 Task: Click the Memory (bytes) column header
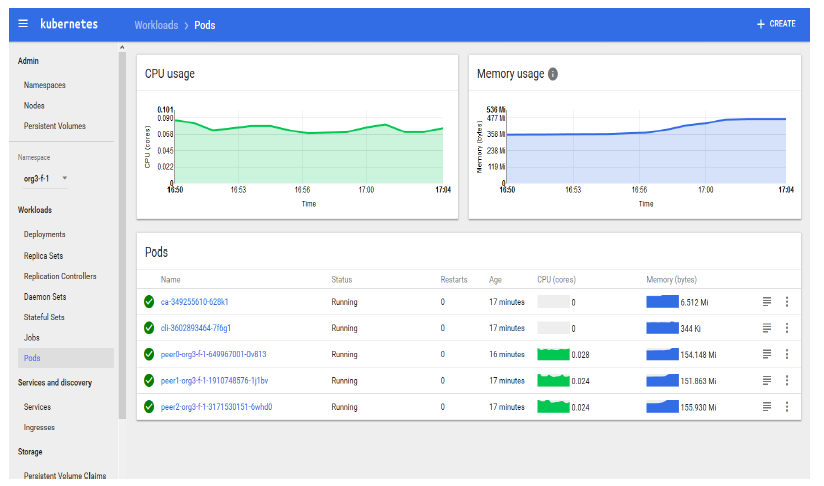672,280
